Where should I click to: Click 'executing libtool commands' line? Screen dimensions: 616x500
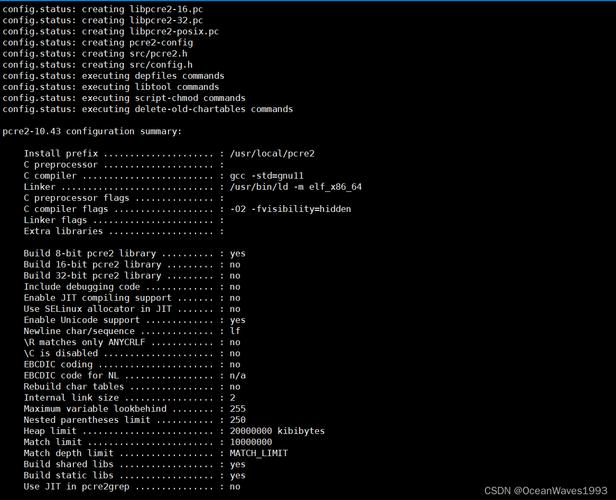click(111, 87)
